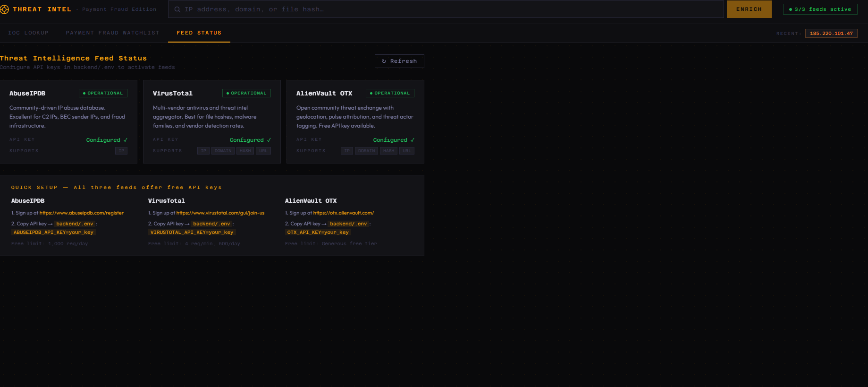Image resolution: width=868 pixels, height=387 pixels.
Task: Click the ENRICH button
Action: tap(749, 9)
